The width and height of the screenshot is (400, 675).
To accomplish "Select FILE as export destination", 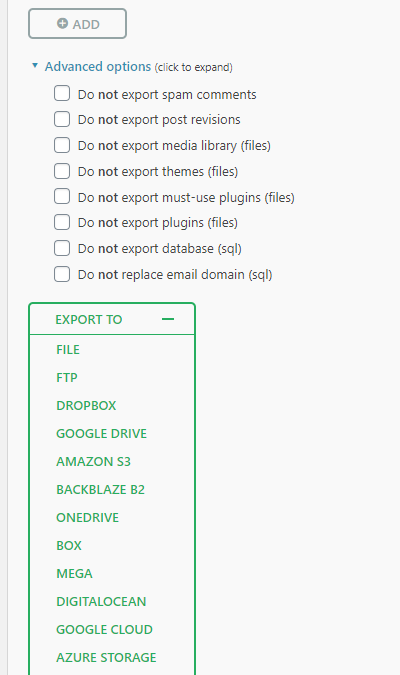I will click(x=68, y=350).
